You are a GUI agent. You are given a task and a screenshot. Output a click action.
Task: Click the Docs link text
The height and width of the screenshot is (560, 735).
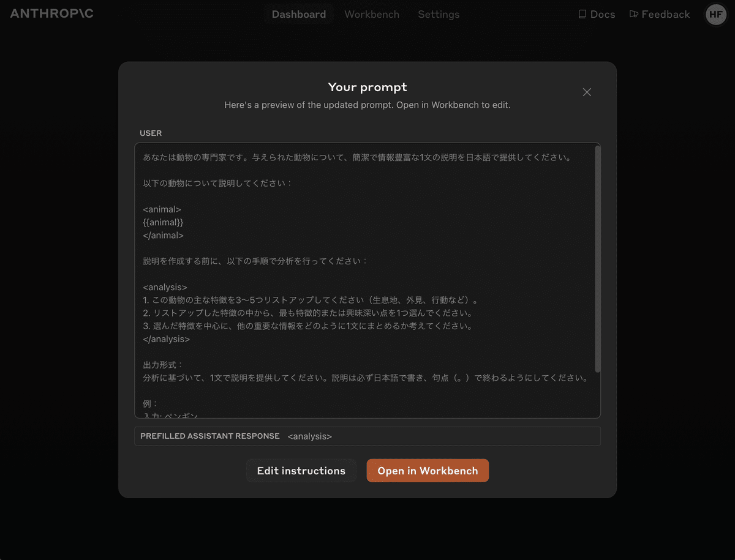(x=602, y=13)
